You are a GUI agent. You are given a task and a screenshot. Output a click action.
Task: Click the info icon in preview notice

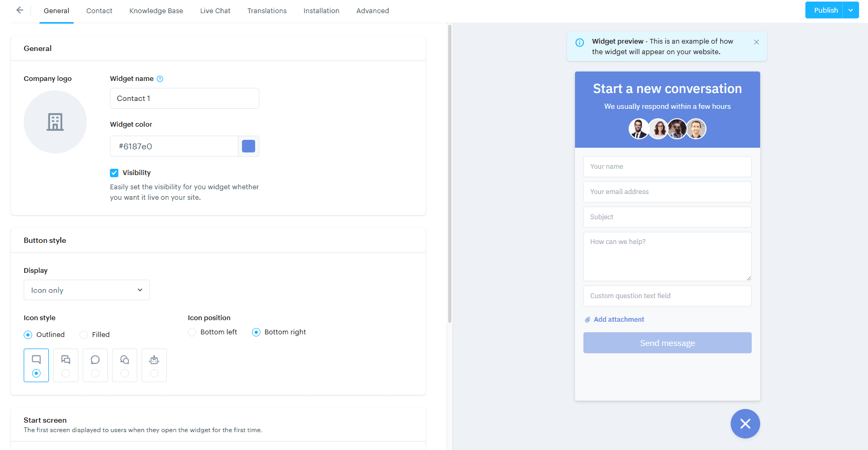coord(580,43)
